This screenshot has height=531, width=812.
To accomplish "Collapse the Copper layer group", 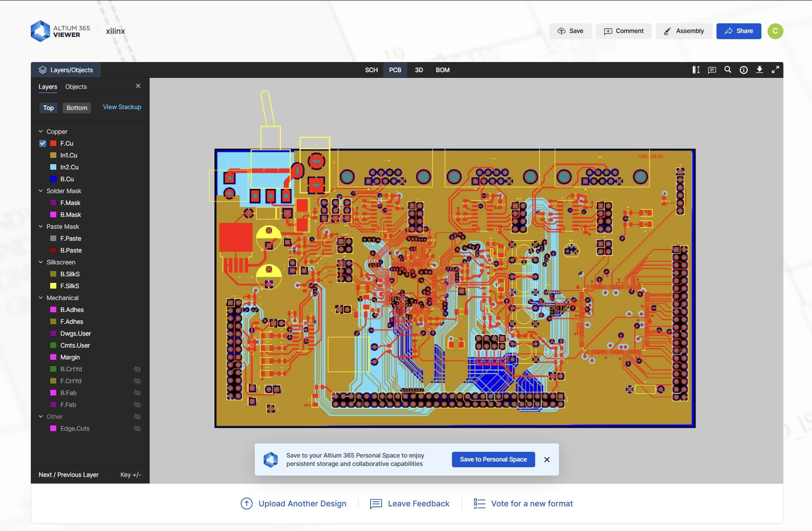I will tap(41, 132).
